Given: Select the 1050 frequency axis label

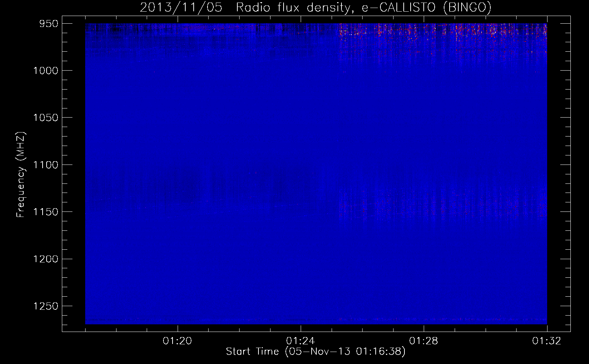Looking at the screenshot, I should 46,118.
